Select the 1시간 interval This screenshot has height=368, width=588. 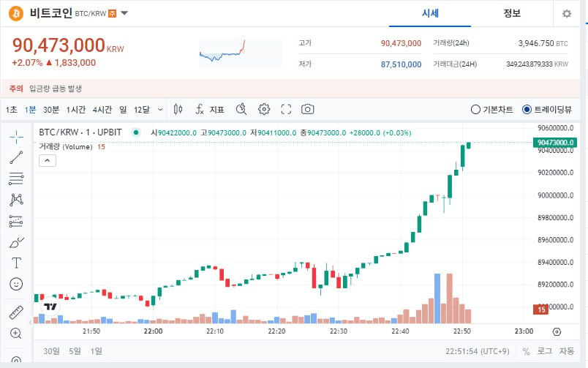[x=76, y=110]
